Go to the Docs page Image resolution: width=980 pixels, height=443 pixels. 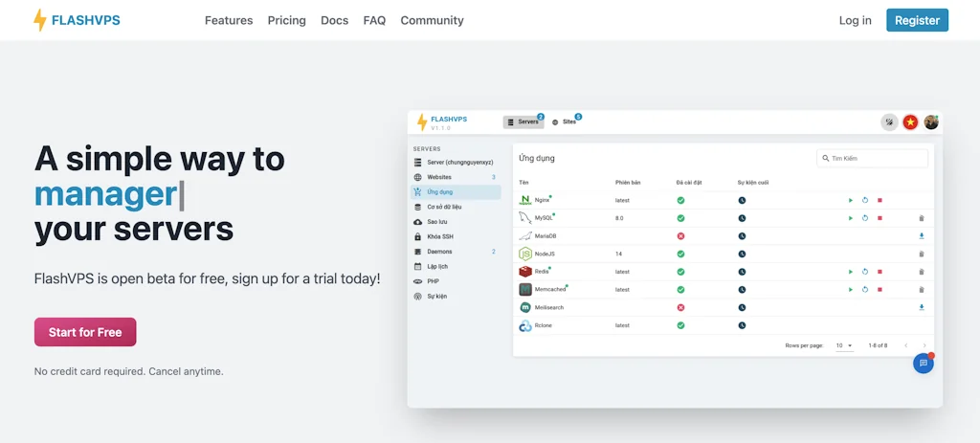coord(334,20)
